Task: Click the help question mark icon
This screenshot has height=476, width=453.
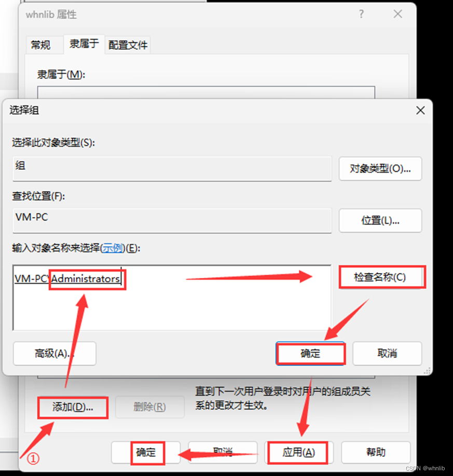Action: [361, 14]
